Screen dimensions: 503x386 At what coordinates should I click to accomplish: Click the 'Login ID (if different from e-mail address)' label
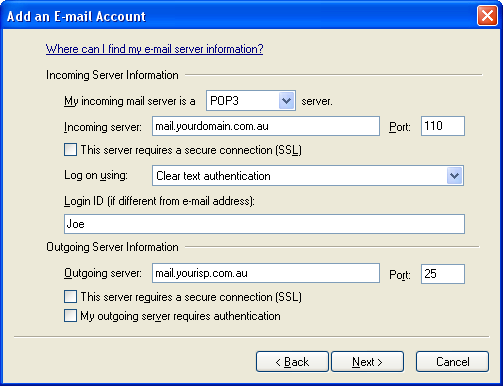tap(159, 201)
